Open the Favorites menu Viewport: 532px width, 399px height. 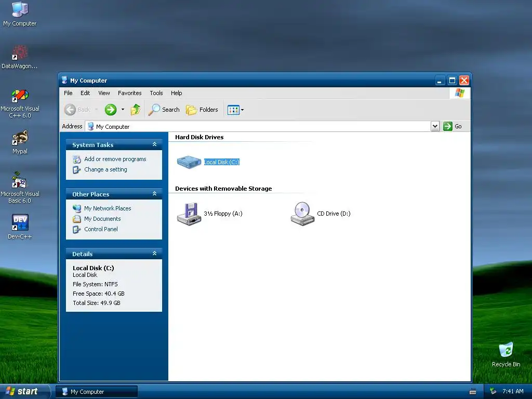(129, 93)
